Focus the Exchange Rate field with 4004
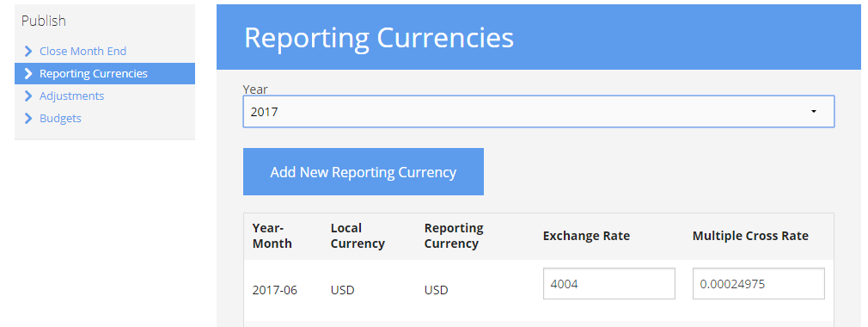 (609, 284)
